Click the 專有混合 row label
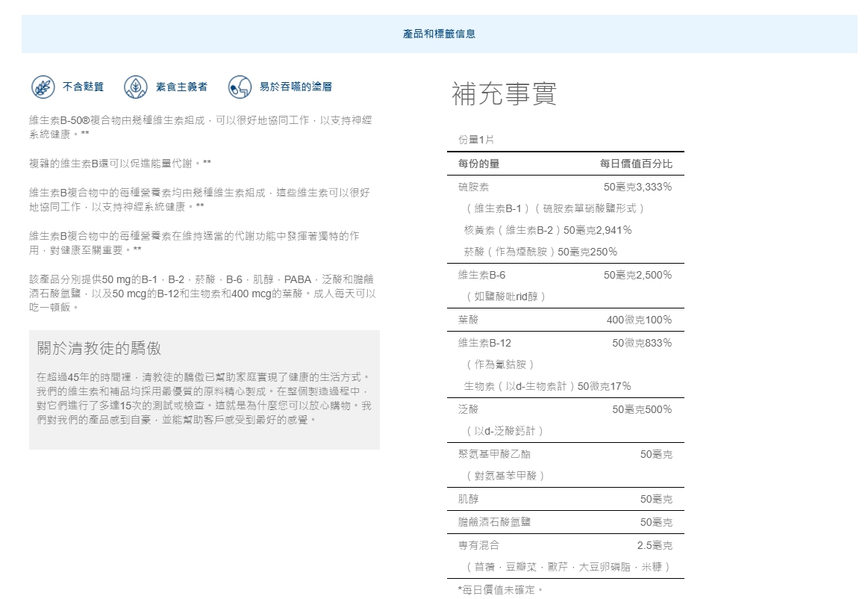This screenshot has height=599, width=868. pos(479,545)
